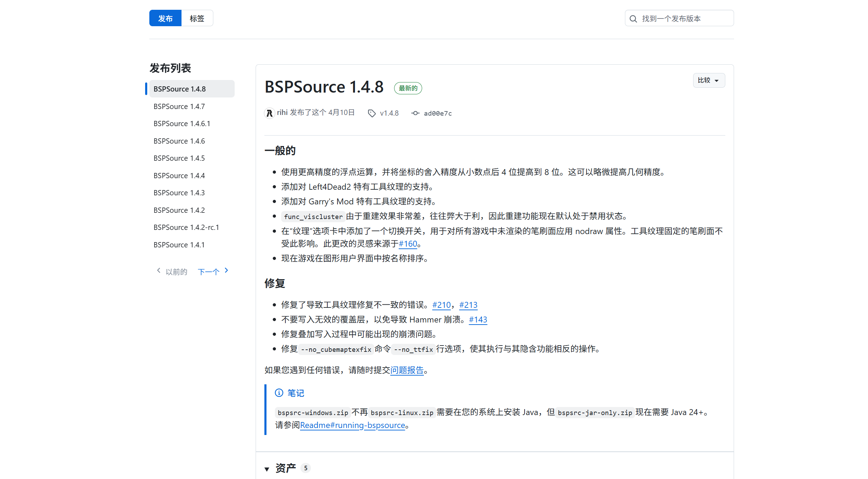
Task: Switch to the 发布 tab
Action: click(x=165, y=18)
